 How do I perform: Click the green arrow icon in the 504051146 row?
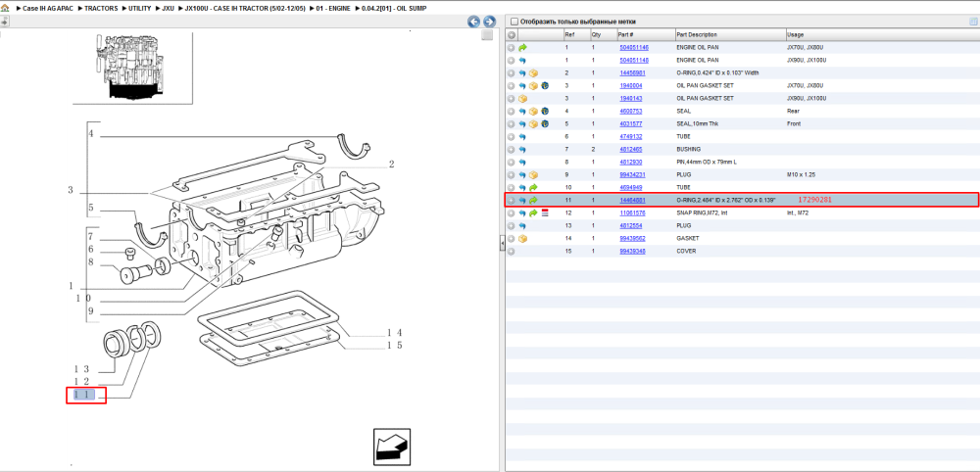pyautogui.click(x=523, y=47)
